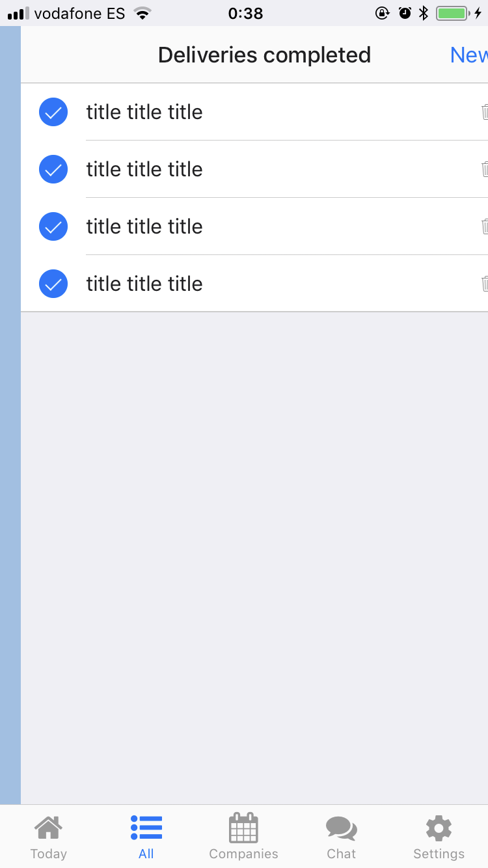Open the Today tab
Screen dimensions: 488x868
tap(49, 836)
